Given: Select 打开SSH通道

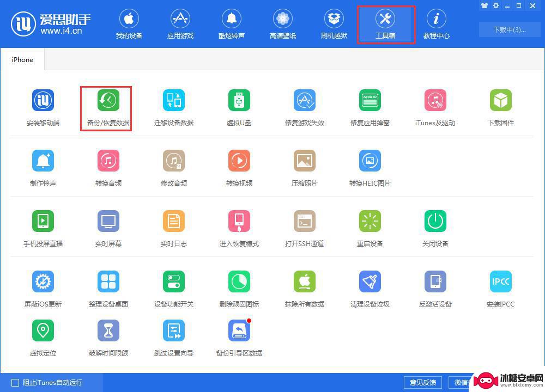Looking at the screenshot, I should (x=305, y=228).
